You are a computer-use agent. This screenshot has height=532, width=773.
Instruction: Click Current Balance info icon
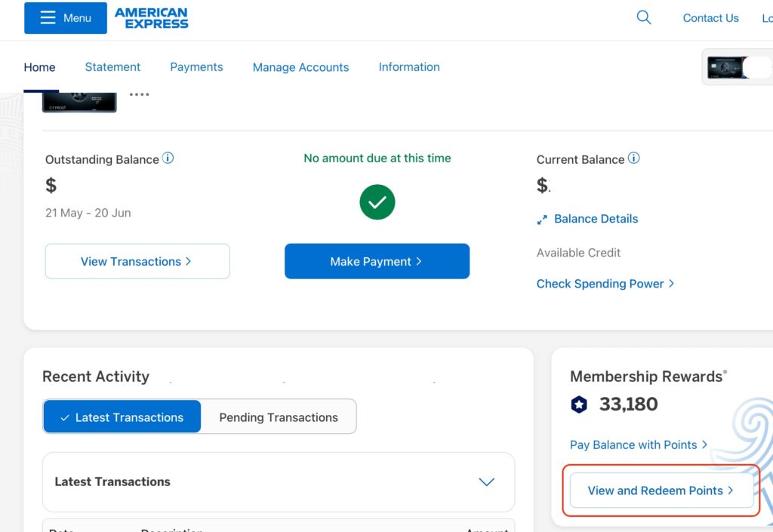pyautogui.click(x=634, y=158)
